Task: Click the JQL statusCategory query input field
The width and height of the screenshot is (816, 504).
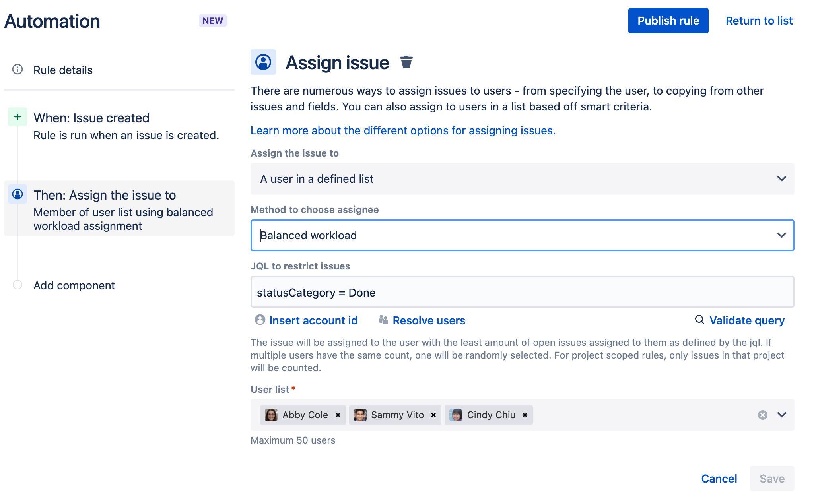Action: click(522, 291)
